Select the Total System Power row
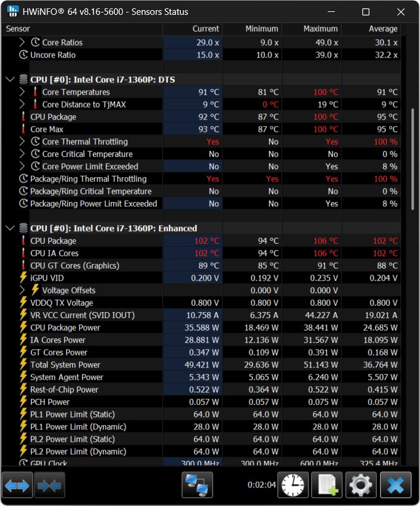Image resolution: width=420 pixels, height=506 pixels. pyautogui.click(x=65, y=364)
